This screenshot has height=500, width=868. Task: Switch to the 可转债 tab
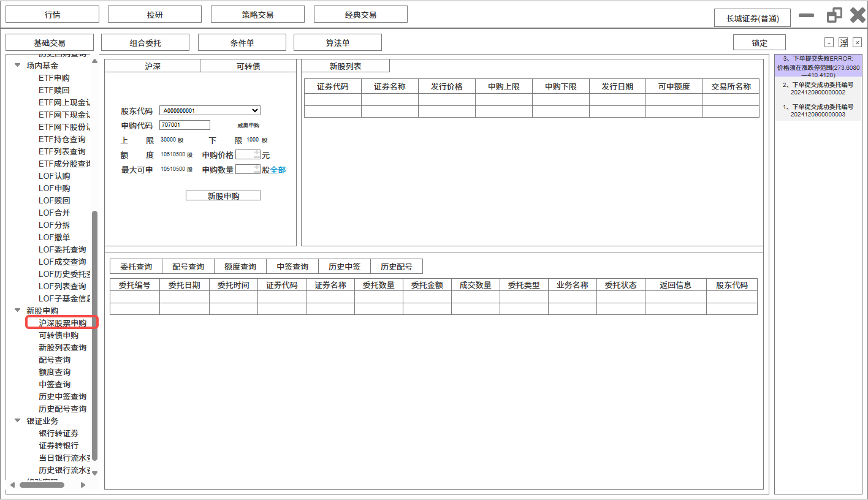(x=248, y=66)
